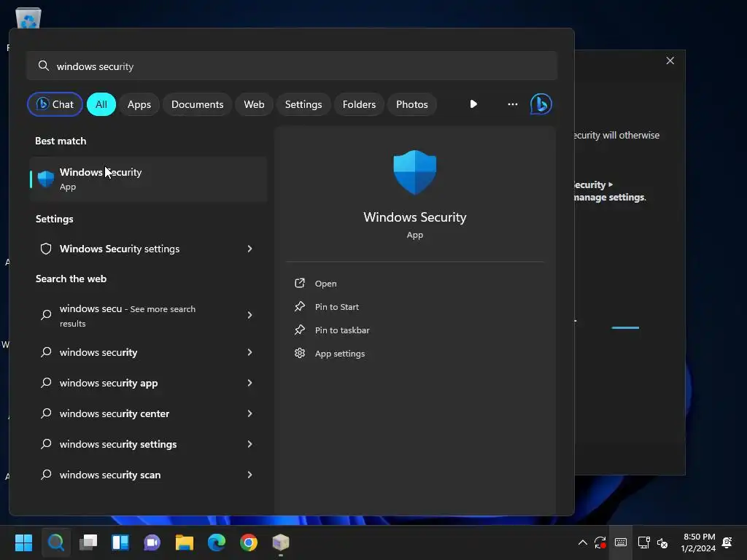Open the Recycle Bin desktop icon
Image resolution: width=747 pixels, height=560 pixels.
28,19
